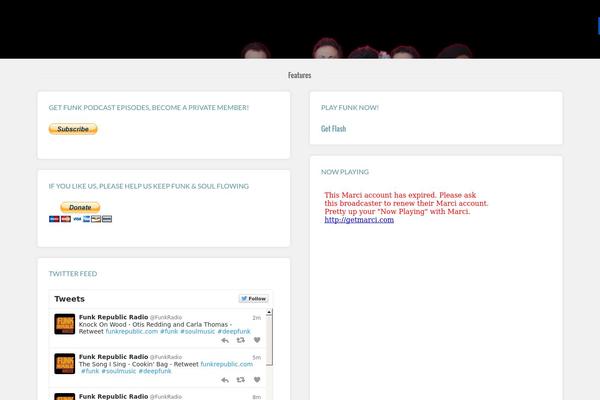600x400 pixels.
Task: Click the HELP US KEEP FUNK & SOUL FLOWING title
Action: [148, 186]
